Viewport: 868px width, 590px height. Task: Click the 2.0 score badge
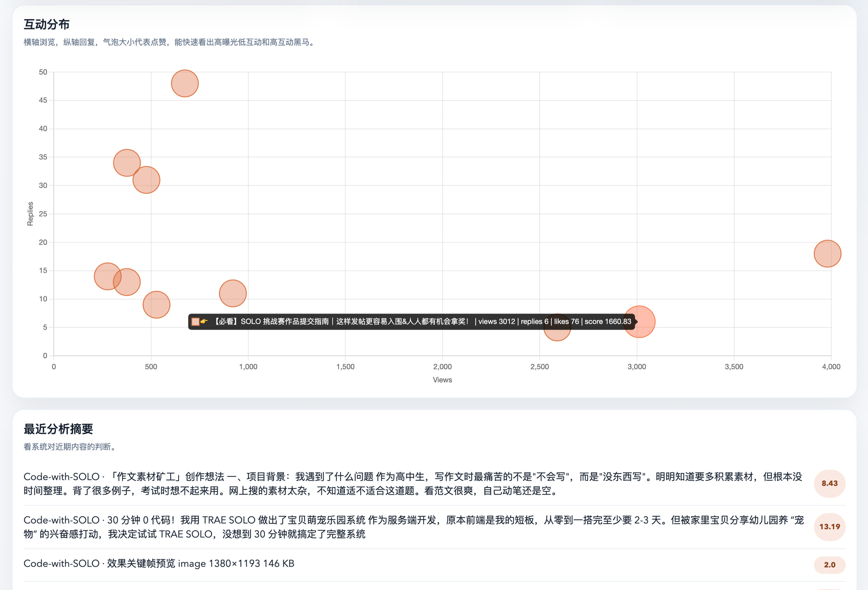[829, 565]
